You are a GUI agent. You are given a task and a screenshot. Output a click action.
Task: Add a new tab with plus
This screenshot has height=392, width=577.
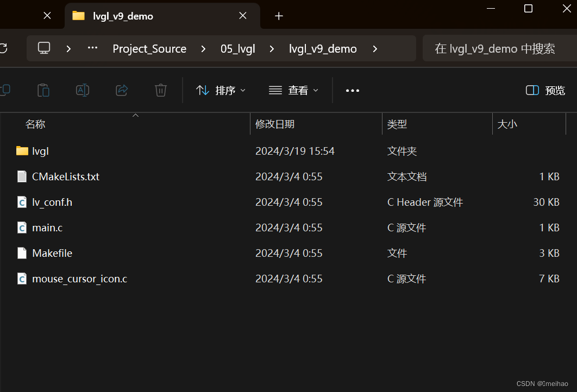279,16
